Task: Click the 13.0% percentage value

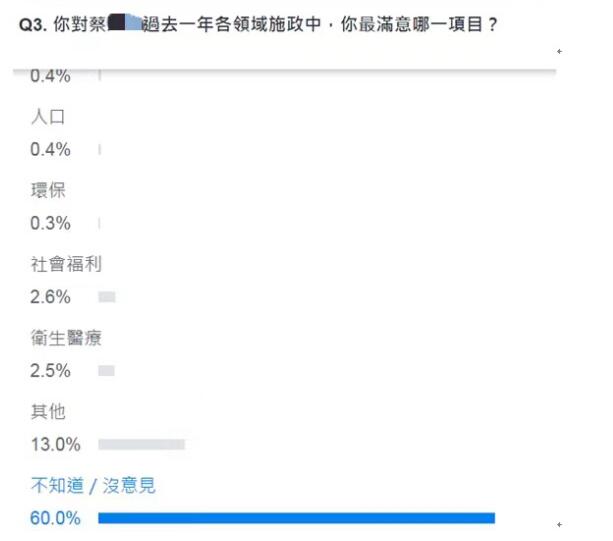Action: click(x=55, y=444)
